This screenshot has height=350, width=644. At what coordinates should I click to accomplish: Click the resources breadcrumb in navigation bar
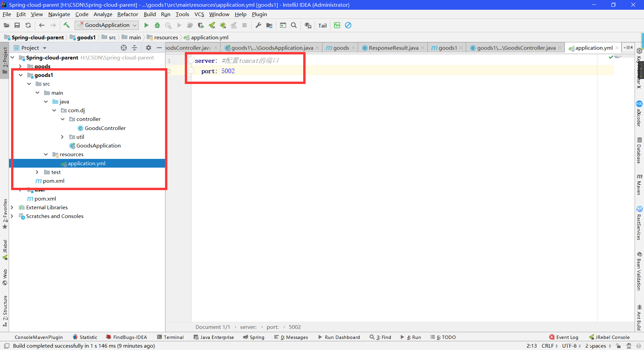tap(162, 37)
